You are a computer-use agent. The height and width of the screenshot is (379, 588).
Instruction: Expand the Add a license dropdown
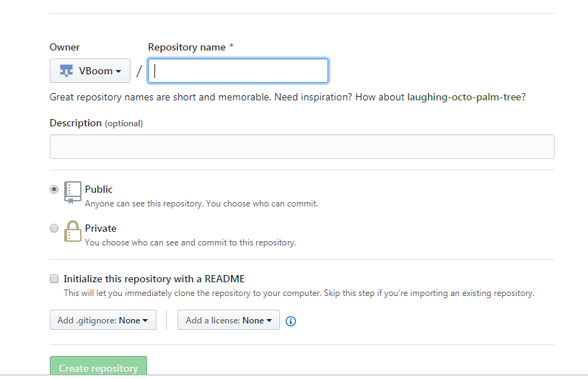229,320
